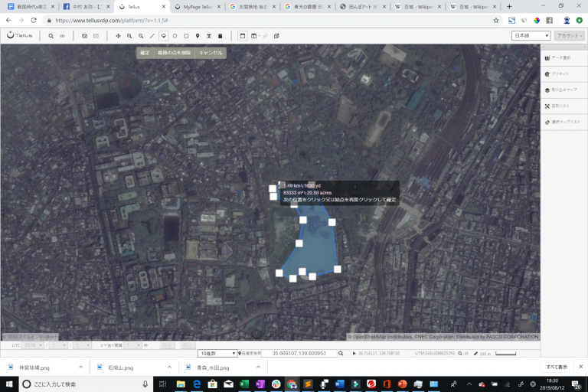The image size is (588, 392).
Task: Open options for 神宮球場.png download
Action: (80, 367)
